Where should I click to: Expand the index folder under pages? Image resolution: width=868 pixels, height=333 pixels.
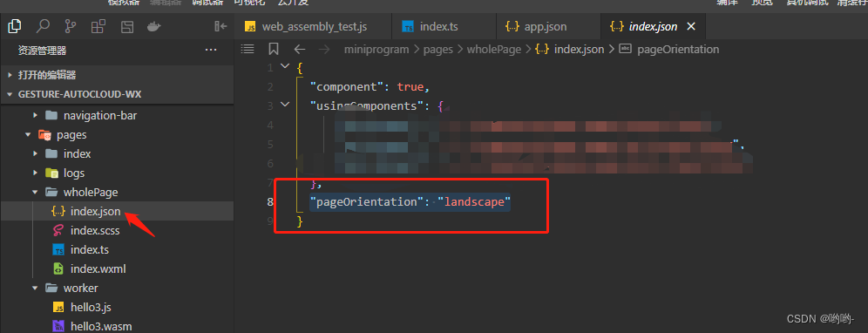coord(117,153)
